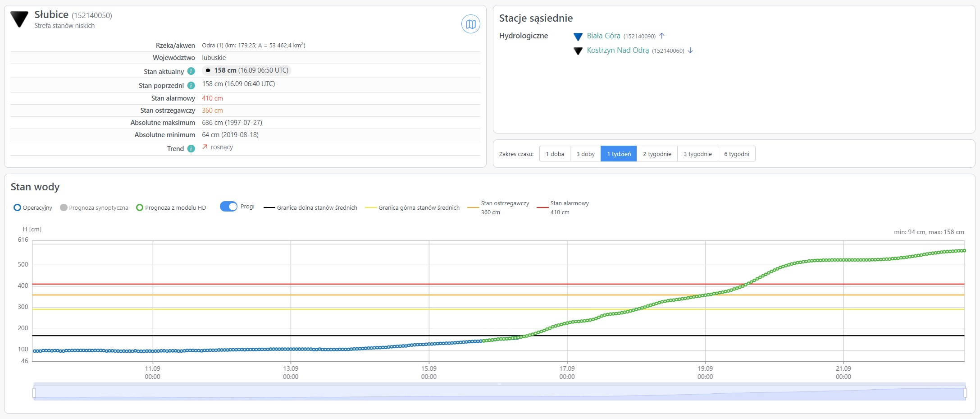
Task: Click the blue triangle Biała Góra marker
Action: 578,37
